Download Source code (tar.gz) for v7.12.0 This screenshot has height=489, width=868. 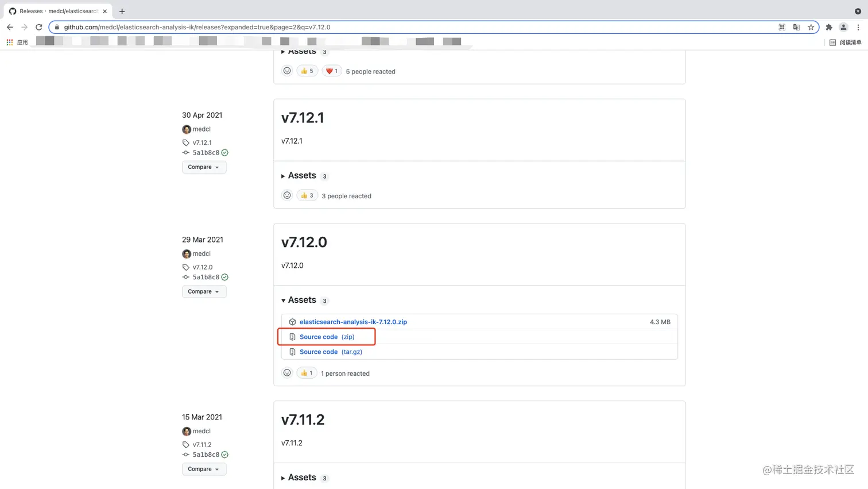[x=331, y=352]
